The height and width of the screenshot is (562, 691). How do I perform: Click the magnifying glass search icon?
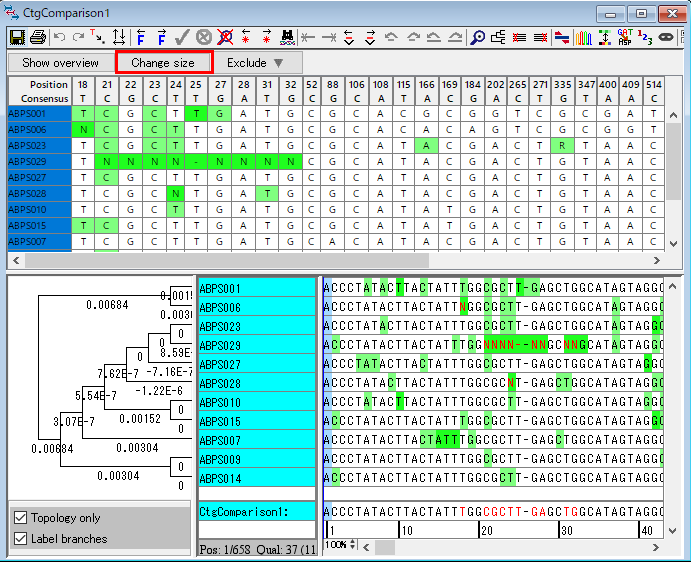tap(478, 38)
